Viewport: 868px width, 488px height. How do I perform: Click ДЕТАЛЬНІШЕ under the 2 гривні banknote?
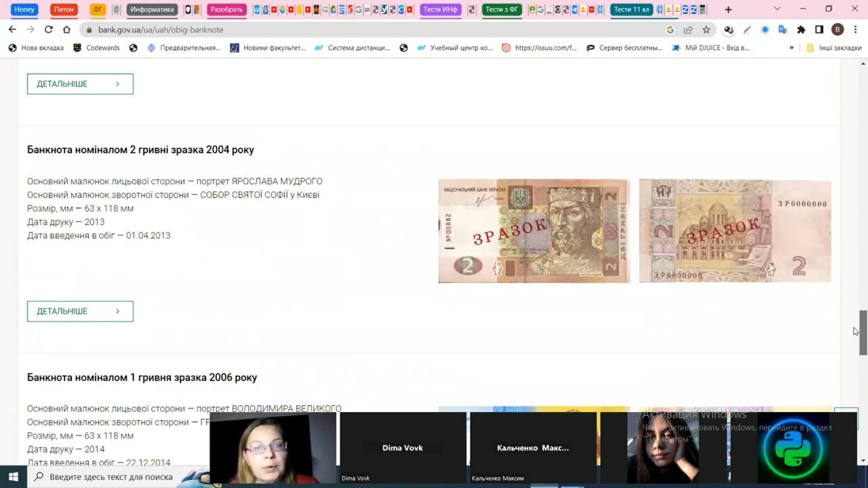[80, 311]
